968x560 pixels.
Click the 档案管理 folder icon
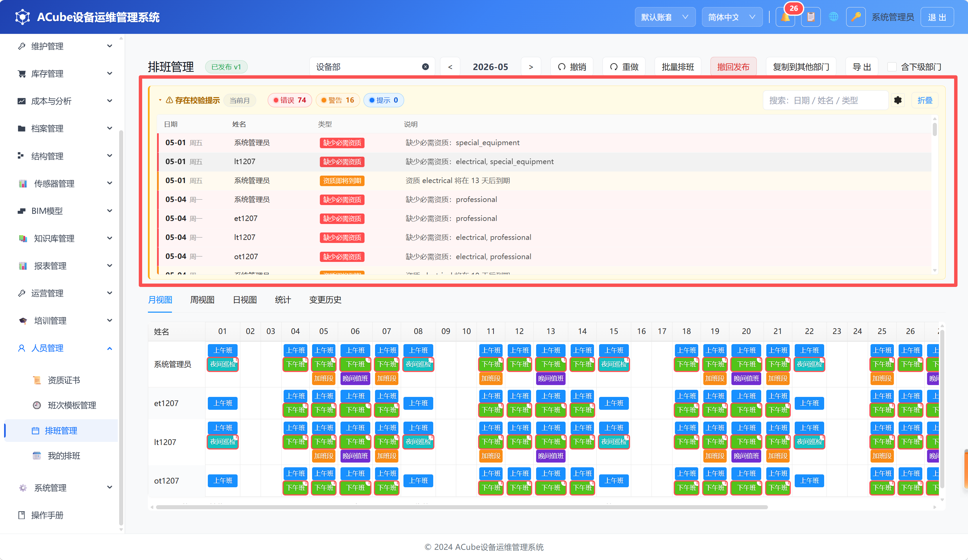[x=22, y=128]
